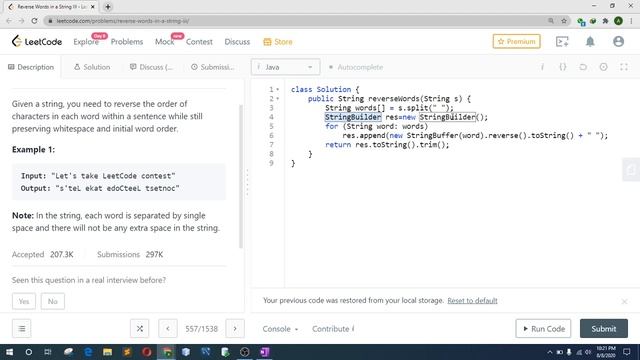Collapse code fold arrow on line 2

point(278,99)
